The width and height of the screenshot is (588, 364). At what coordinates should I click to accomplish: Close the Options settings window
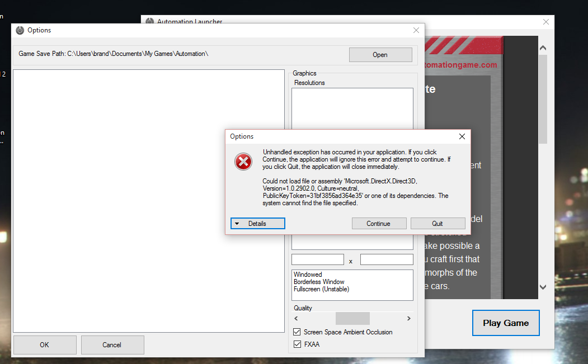(416, 30)
